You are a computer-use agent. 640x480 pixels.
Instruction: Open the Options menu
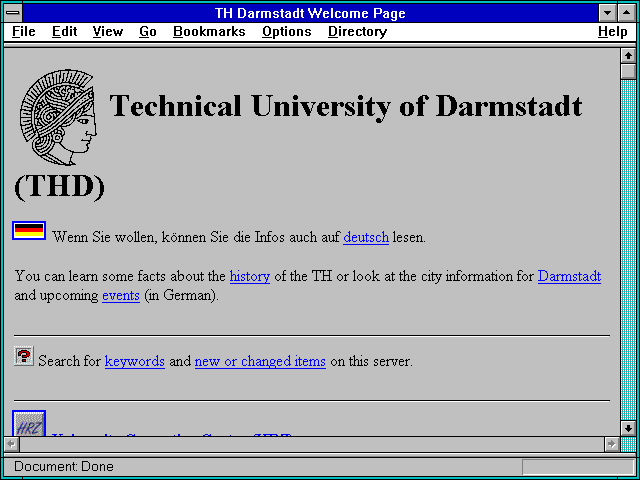[x=287, y=31]
